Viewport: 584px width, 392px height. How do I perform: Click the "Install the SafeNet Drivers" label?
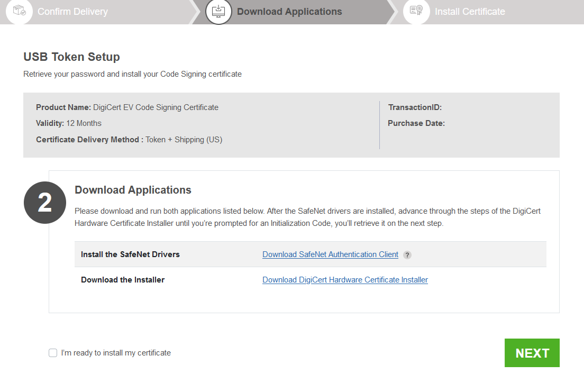130,254
